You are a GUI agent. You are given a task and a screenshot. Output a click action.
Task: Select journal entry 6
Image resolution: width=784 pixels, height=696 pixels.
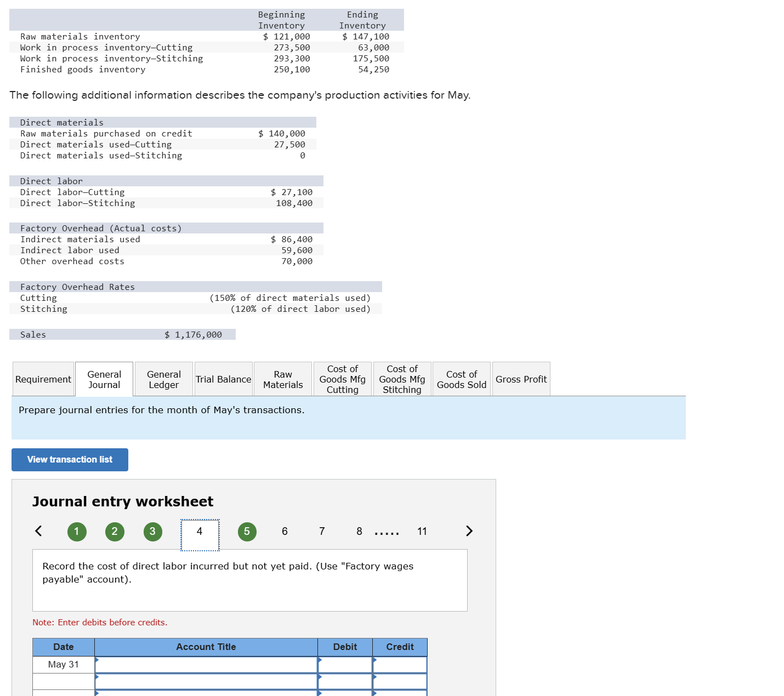[x=285, y=531]
